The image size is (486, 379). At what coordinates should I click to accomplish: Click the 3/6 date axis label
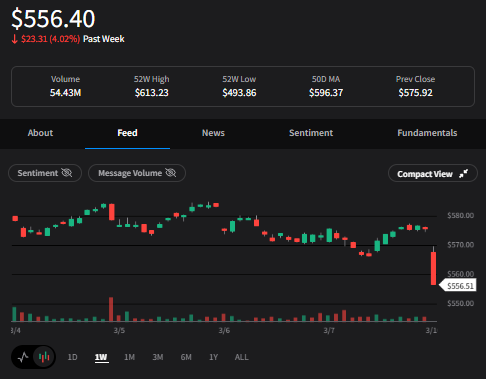224,331
